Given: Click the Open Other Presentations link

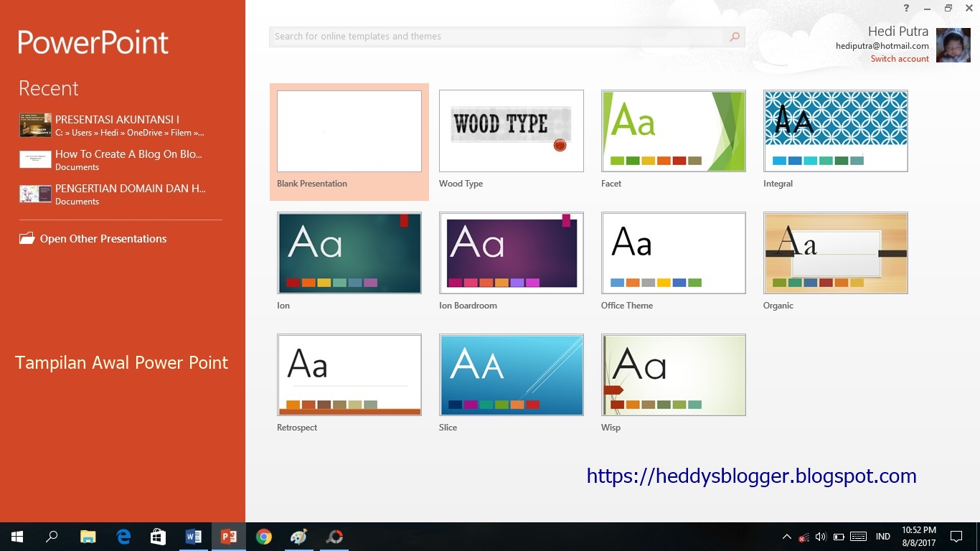Looking at the screenshot, I should coord(103,239).
